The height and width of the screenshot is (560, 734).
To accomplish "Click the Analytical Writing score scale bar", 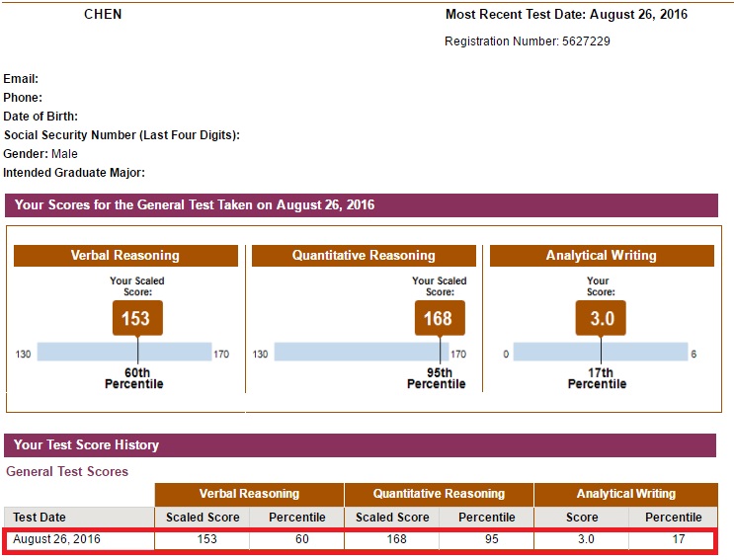I will 601,352.
